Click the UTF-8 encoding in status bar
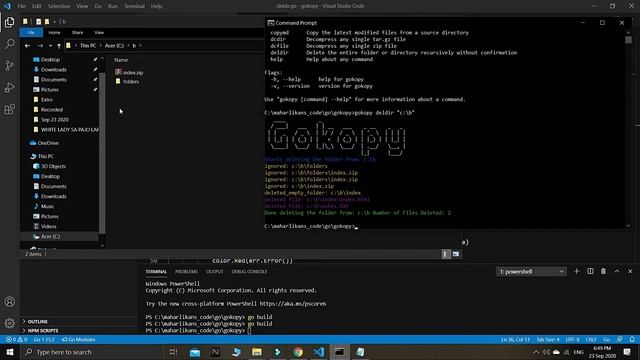The width and height of the screenshot is (640, 360). [572, 340]
